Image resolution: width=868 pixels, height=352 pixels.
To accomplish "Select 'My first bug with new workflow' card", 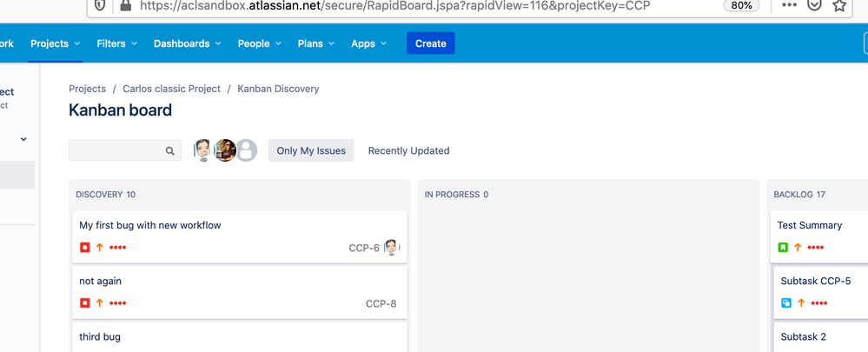I will point(240,236).
